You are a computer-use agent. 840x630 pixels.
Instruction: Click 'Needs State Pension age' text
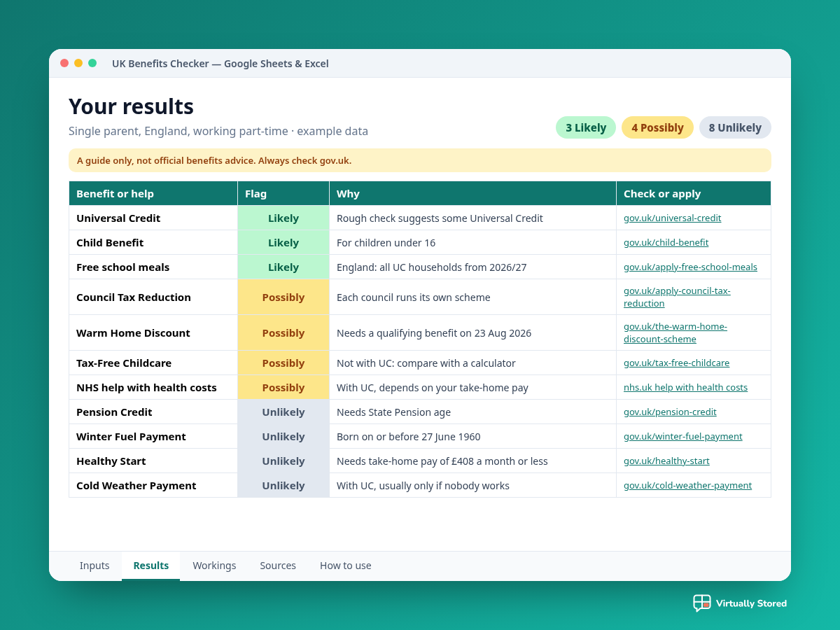(x=393, y=412)
